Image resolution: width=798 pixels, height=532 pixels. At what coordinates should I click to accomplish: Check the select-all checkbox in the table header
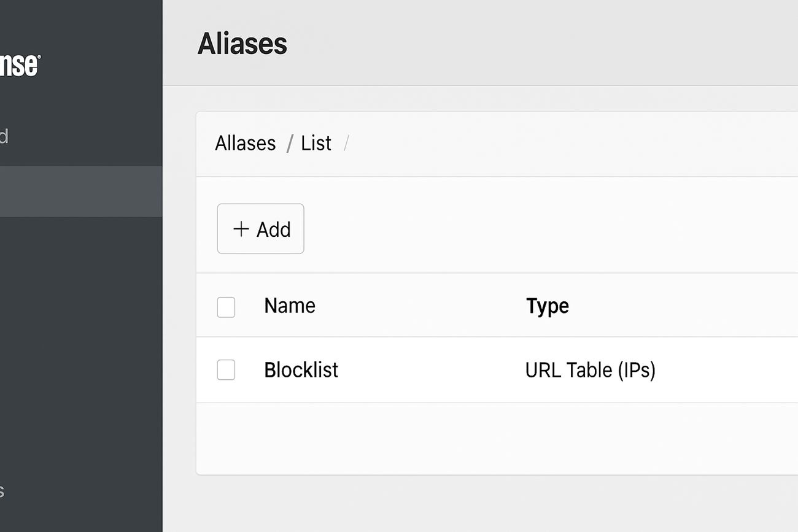coord(226,307)
